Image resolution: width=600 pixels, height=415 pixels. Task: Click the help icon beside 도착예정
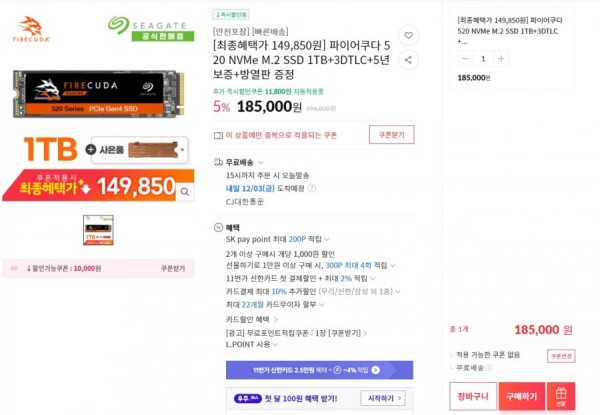pos(312,188)
